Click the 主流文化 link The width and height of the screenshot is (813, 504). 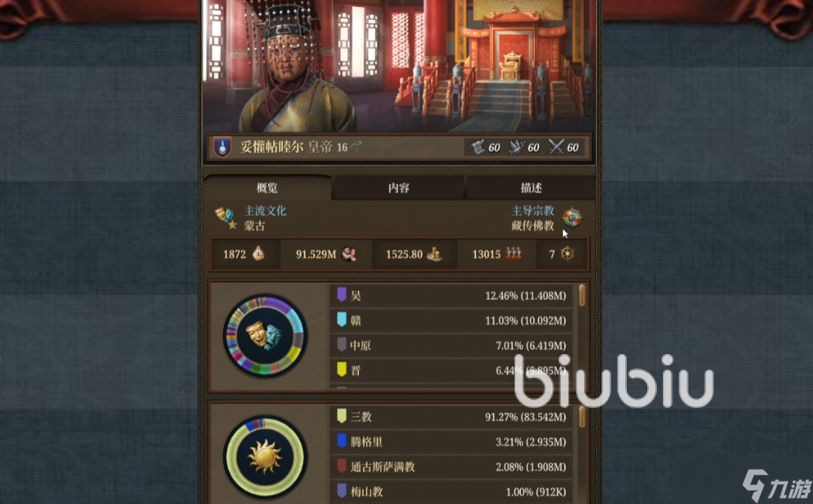click(265, 211)
